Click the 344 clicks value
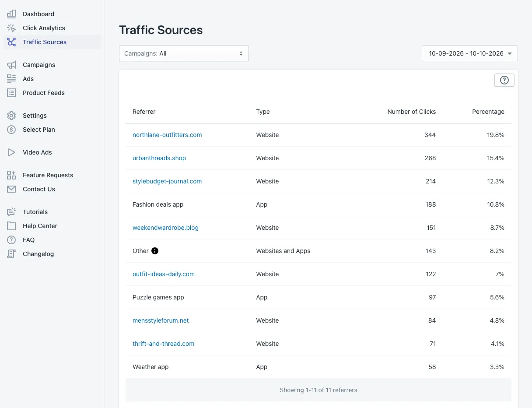This screenshot has width=532, height=408. coord(430,135)
